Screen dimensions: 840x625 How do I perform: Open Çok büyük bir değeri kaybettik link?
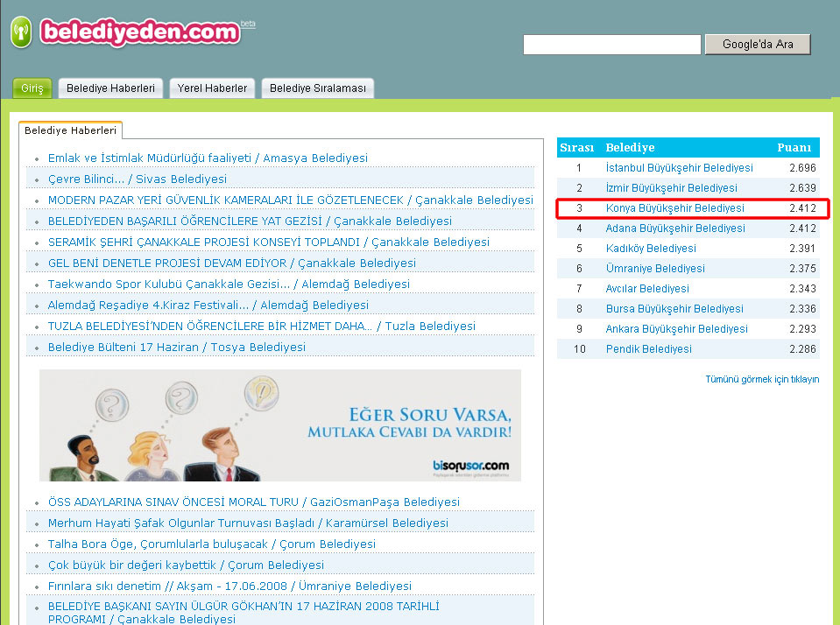pyautogui.click(x=186, y=565)
